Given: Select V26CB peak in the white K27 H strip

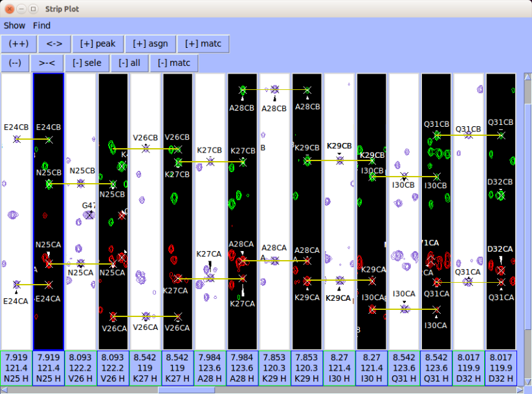Looking at the screenshot, I should coord(146,149).
